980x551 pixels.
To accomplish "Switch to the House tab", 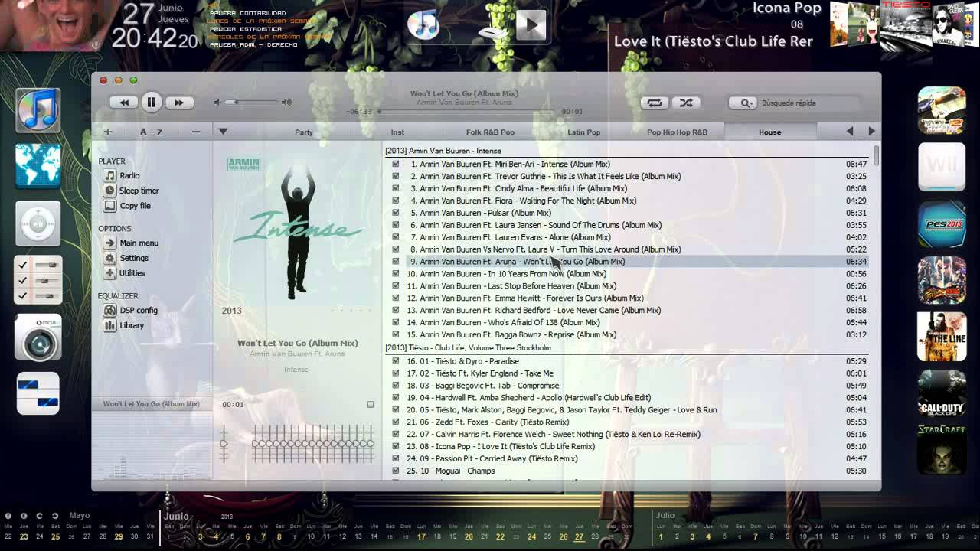I will [x=769, y=132].
